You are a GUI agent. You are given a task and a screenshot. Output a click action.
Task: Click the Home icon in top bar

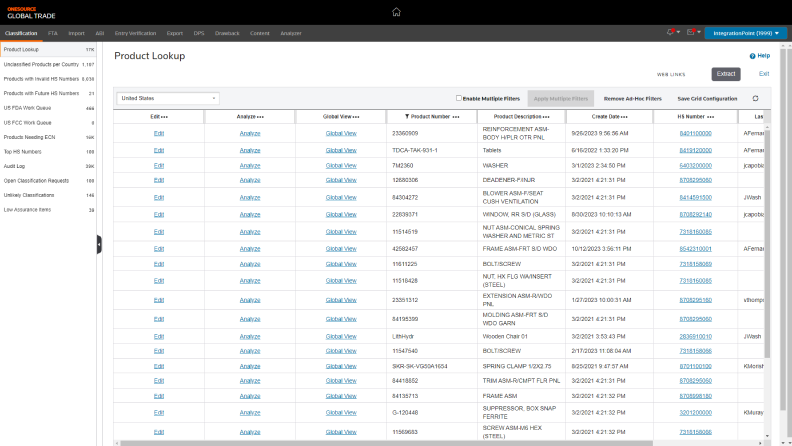396,12
